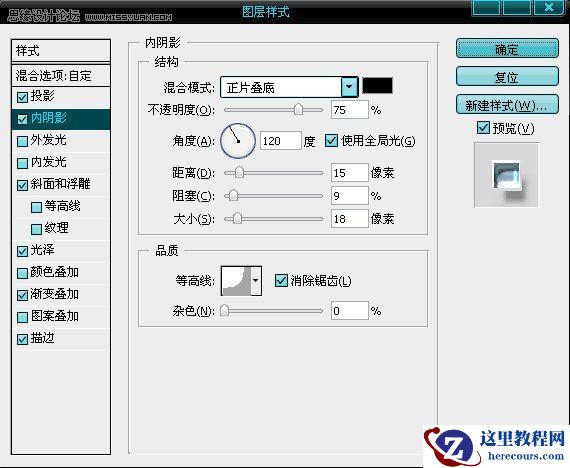Image resolution: width=570 pixels, height=468 pixels.
Task: Toggle 使用全局光 global light checkbox
Action: tap(331, 140)
